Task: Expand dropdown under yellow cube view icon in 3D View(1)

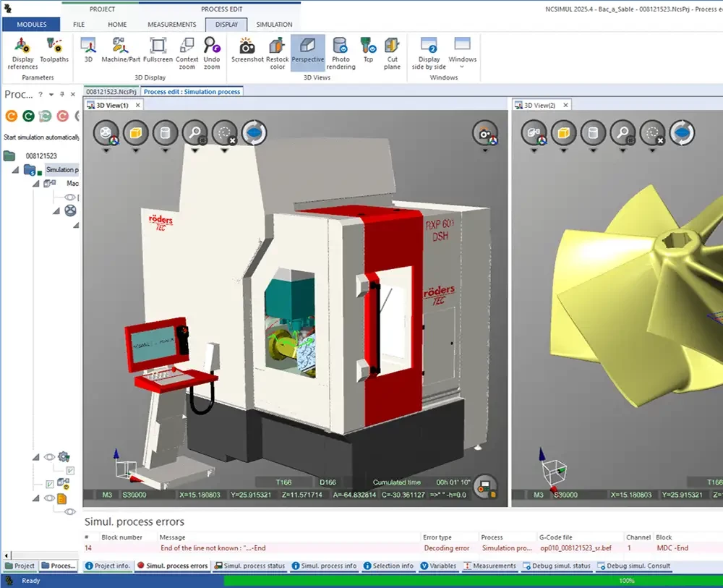Action: pyautogui.click(x=136, y=151)
